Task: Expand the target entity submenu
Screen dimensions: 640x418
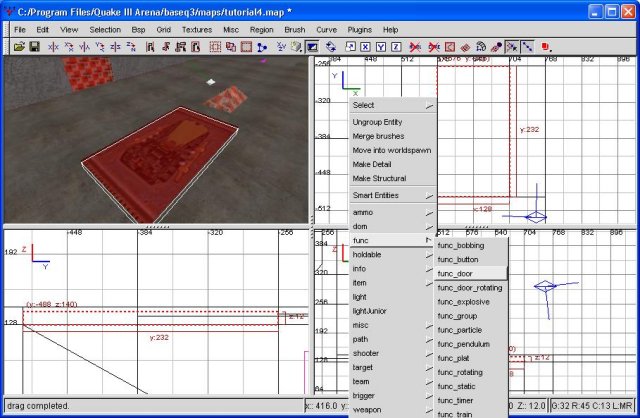Action: click(x=392, y=368)
